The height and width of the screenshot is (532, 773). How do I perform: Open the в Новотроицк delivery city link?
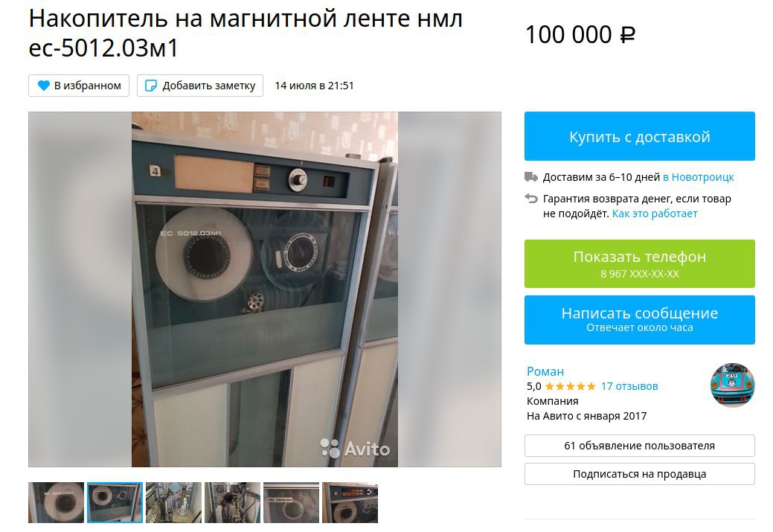coord(698,177)
